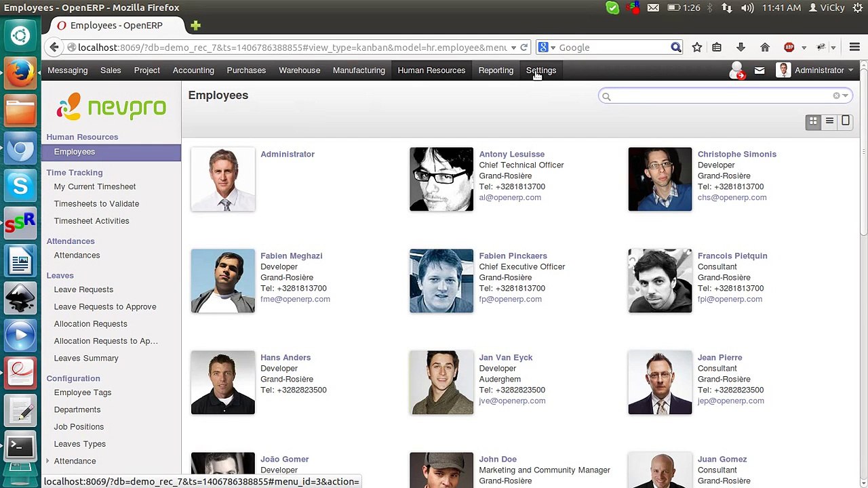Viewport: 868px width, 488px height.
Task: Open the Messaging menu
Action: pos(67,70)
